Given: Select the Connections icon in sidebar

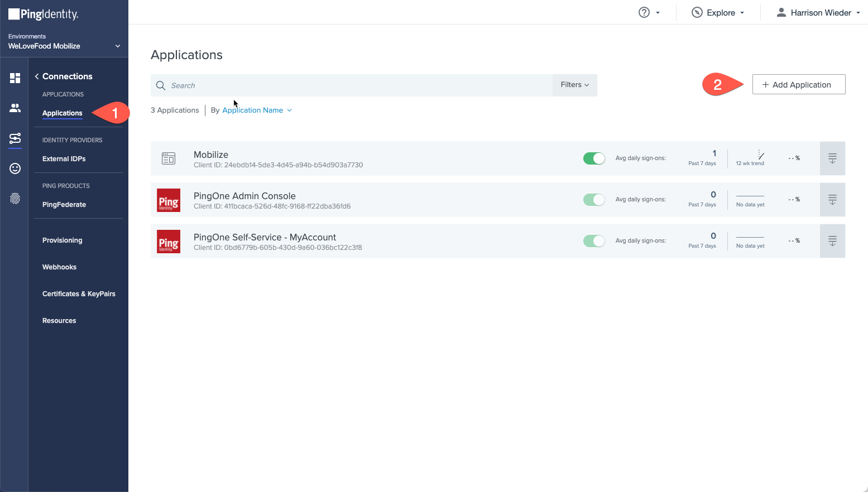Looking at the screenshot, I should [x=15, y=138].
